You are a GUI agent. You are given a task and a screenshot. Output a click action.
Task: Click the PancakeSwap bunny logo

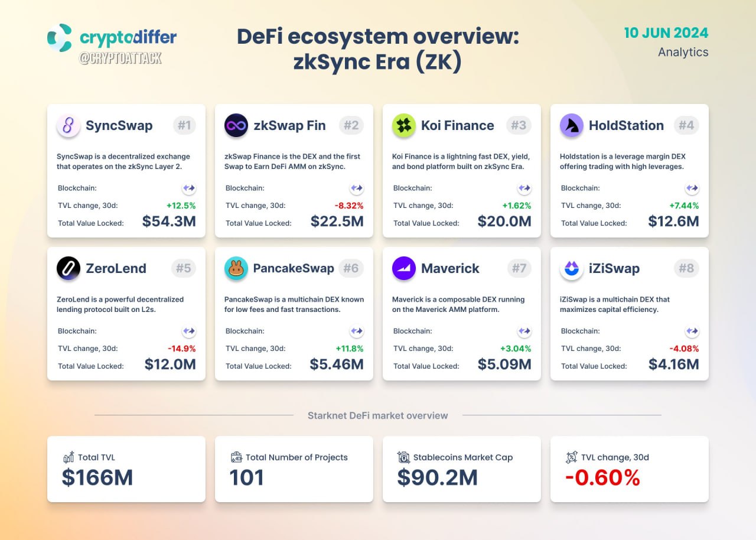236,268
